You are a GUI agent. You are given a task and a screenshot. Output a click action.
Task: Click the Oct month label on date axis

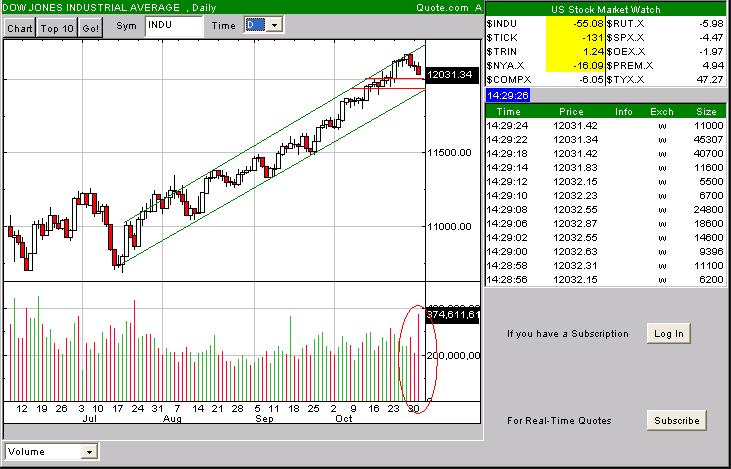point(344,419)
